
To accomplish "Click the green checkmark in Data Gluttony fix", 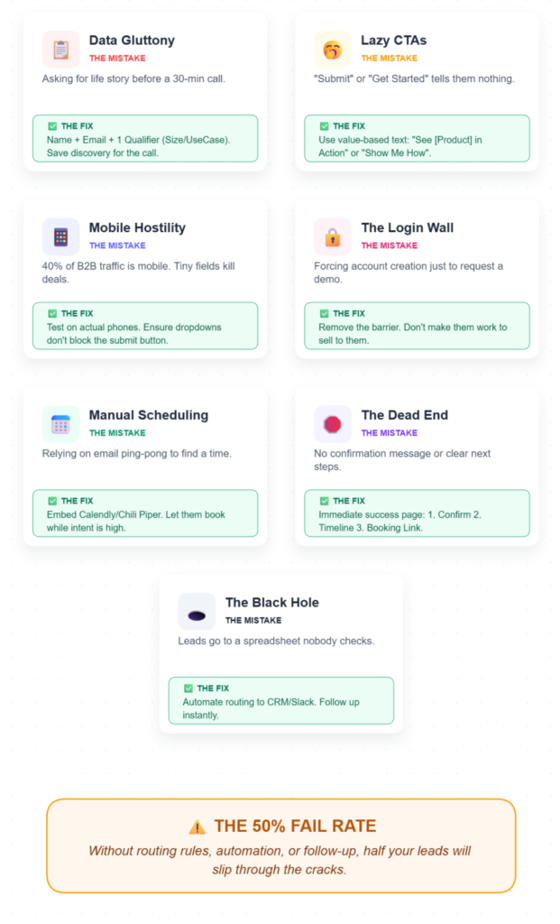I will (x=51, y=126).
